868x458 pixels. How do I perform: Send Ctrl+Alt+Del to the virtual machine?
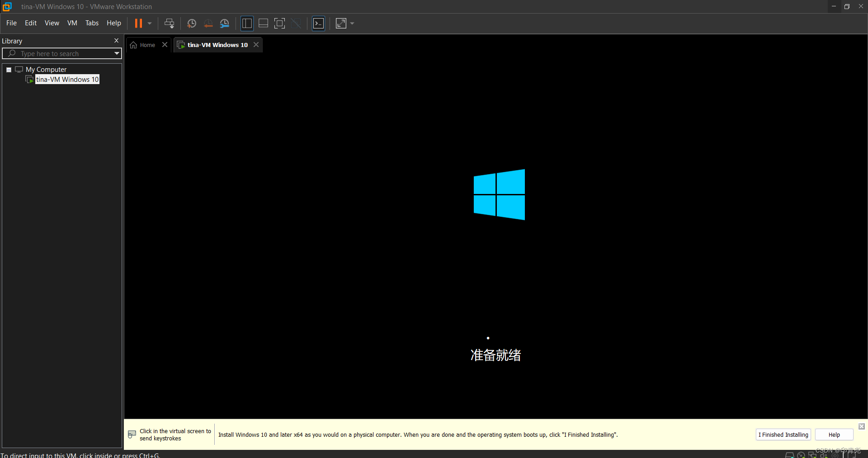pos(169,23)
